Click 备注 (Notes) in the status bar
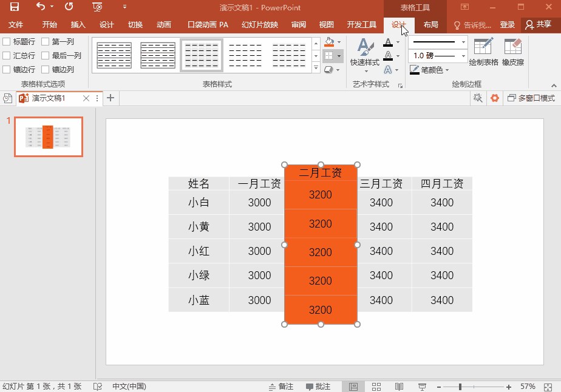The image size is (561, 392). [x=281, y=387]
